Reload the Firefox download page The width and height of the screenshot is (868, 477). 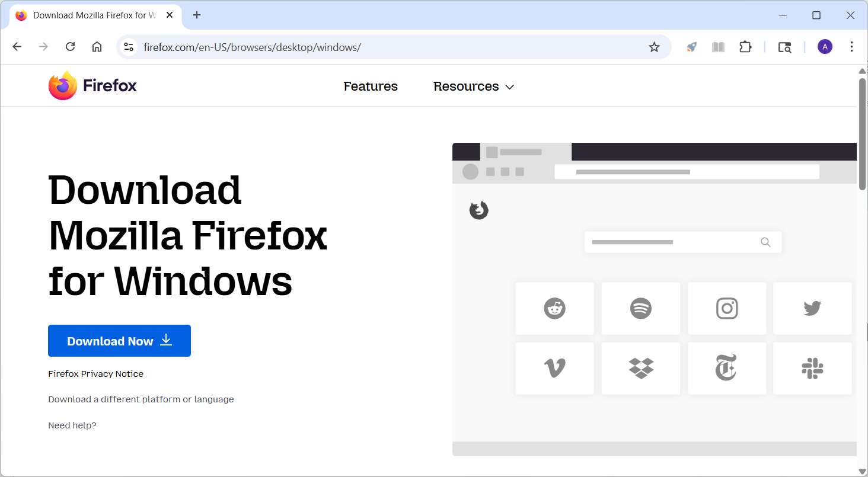tap(70, 47)
